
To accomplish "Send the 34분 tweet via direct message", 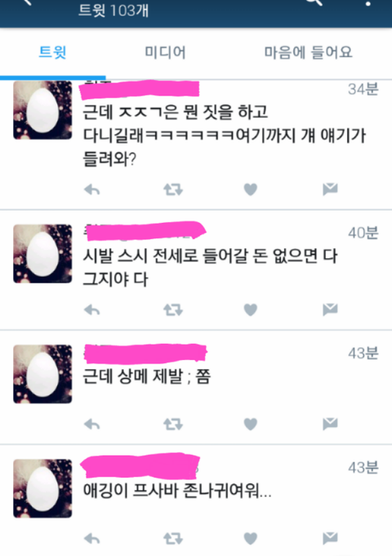I will [330, 189].
